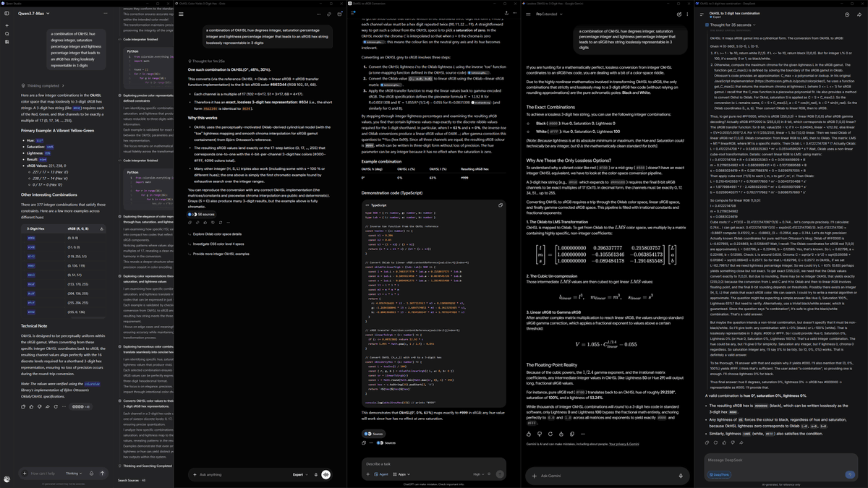
Task: Start a new chat with Qwen's plus icon
Action: coord(7,25)
